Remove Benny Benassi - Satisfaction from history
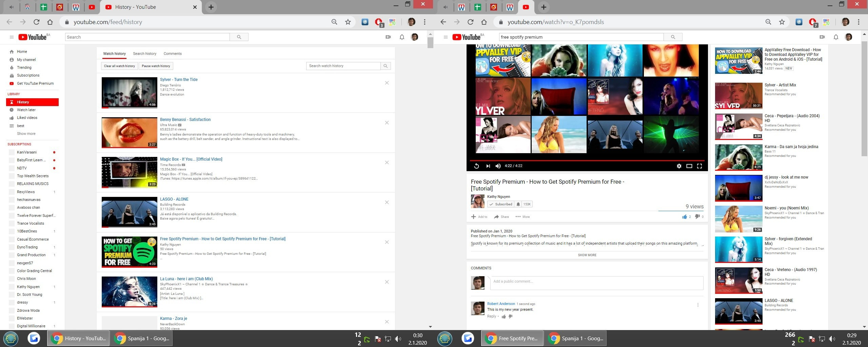This screenshot has width=868, height=347. click(387, 123)
